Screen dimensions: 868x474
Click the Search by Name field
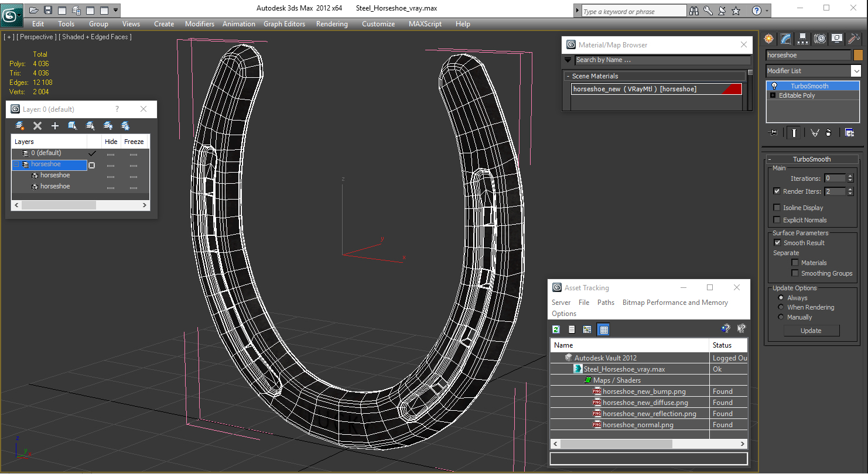coord(662,60)
